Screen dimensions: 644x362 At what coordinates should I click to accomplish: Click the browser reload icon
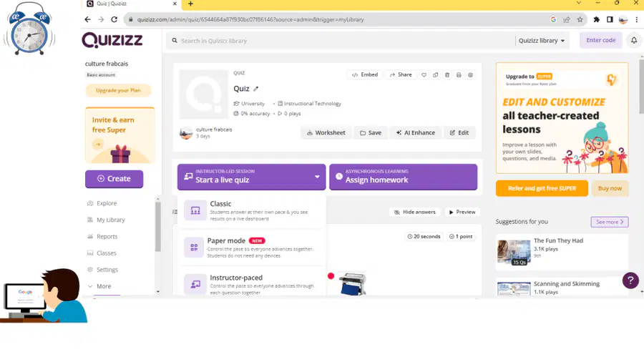pyautogui.click(x=114, y=19)
